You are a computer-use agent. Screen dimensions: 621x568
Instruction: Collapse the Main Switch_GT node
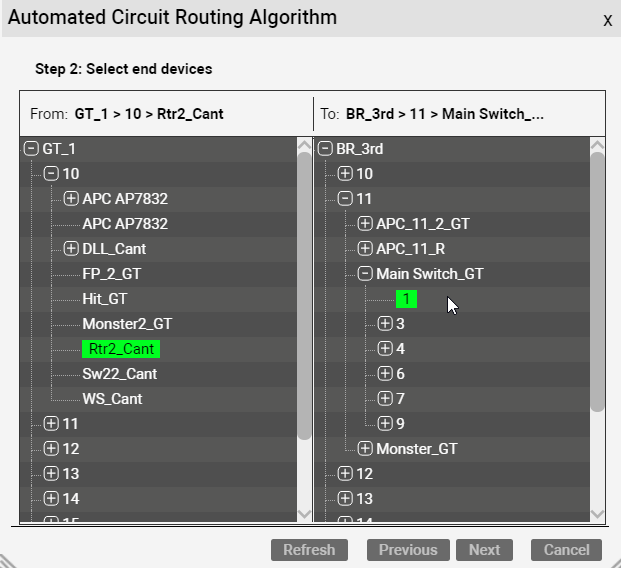coord(365,274)
